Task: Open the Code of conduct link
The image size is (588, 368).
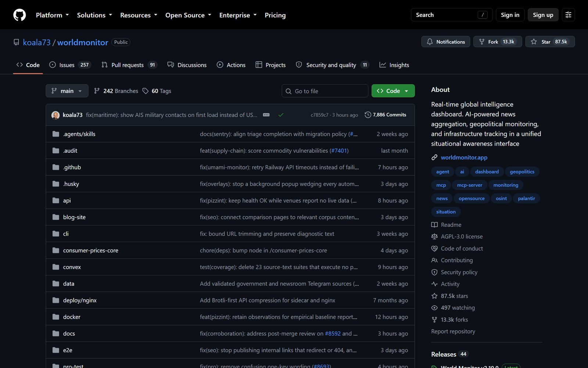Action: (462, 248)
